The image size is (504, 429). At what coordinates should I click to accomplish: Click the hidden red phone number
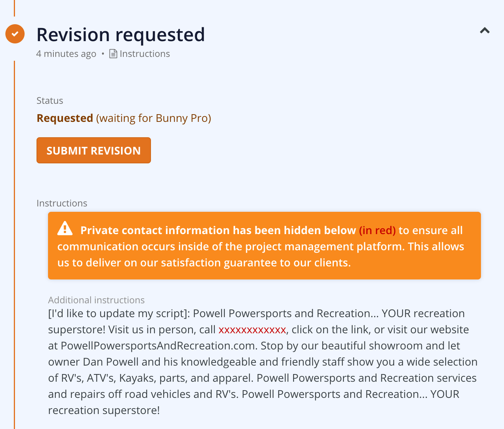(x=252, y=330)
